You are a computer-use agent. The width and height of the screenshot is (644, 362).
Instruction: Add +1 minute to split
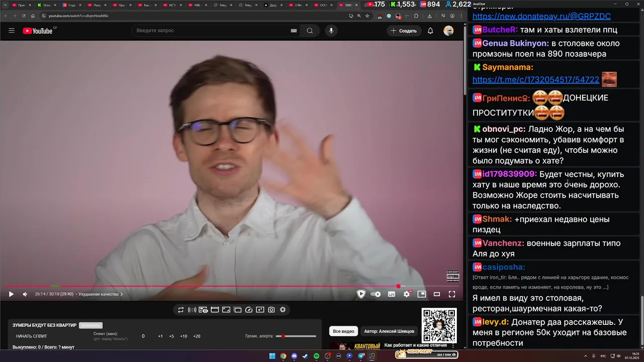(160, 336)
